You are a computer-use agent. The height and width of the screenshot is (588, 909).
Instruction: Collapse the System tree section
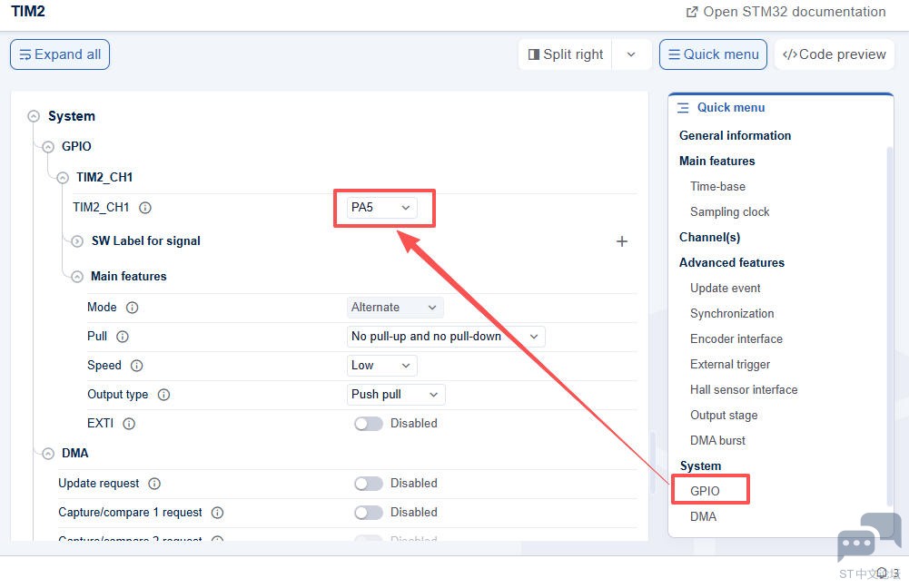(x=34, y=116)
